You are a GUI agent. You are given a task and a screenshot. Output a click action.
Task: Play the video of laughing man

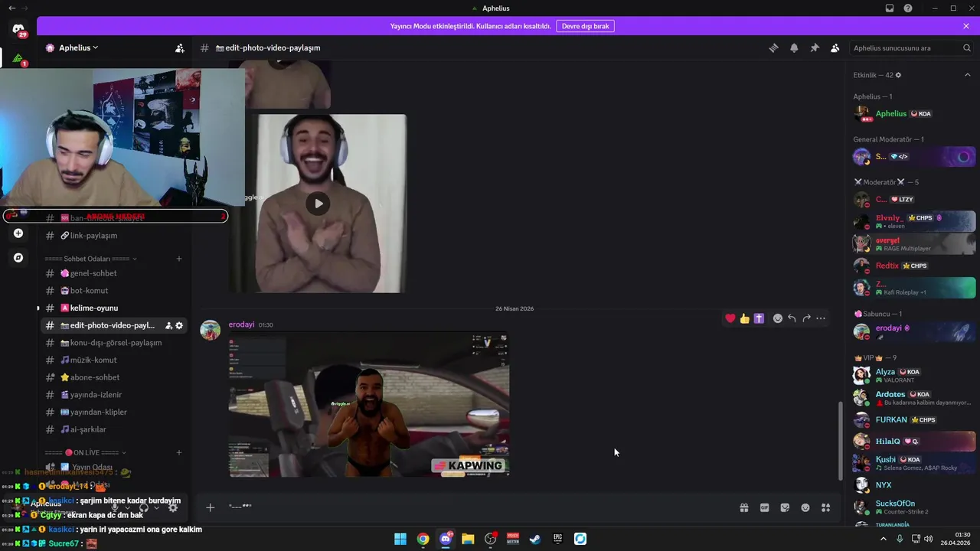(318, 204)
